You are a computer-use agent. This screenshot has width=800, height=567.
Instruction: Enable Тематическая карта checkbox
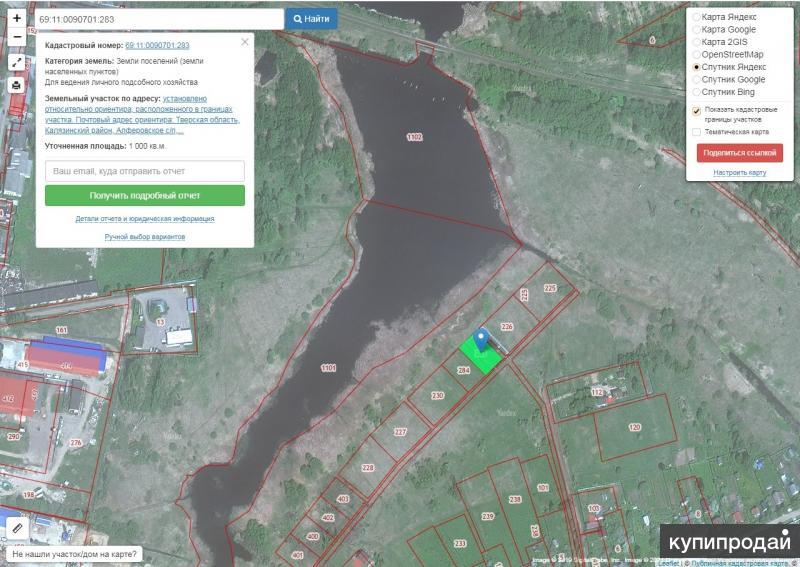click(x=696, y=132)
